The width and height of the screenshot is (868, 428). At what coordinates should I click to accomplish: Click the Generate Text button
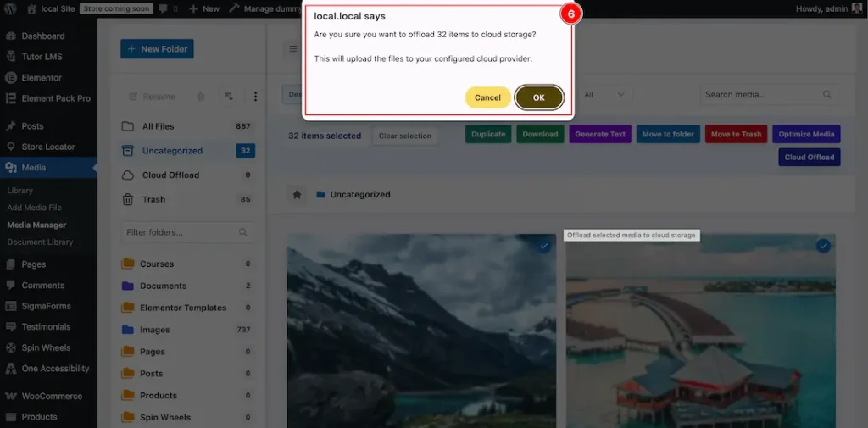600,134
